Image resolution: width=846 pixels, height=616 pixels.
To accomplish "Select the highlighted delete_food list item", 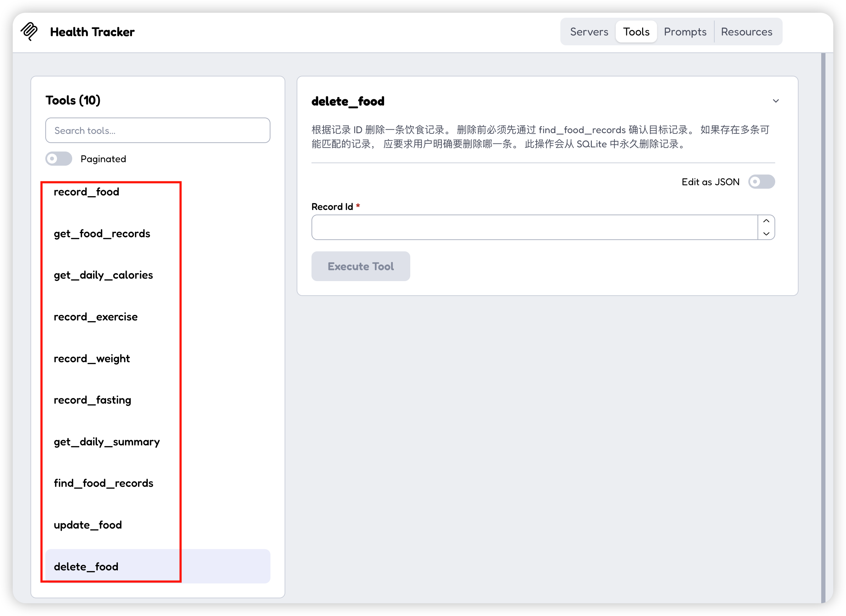I will [x=158, y=566].
